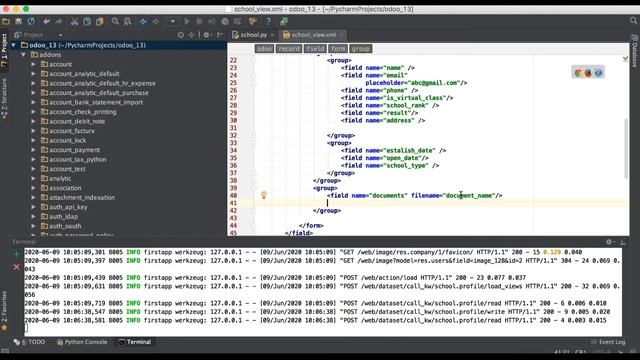
Task: Hide the Project panel with its hide icon
Action: click(x=220, y=35)
